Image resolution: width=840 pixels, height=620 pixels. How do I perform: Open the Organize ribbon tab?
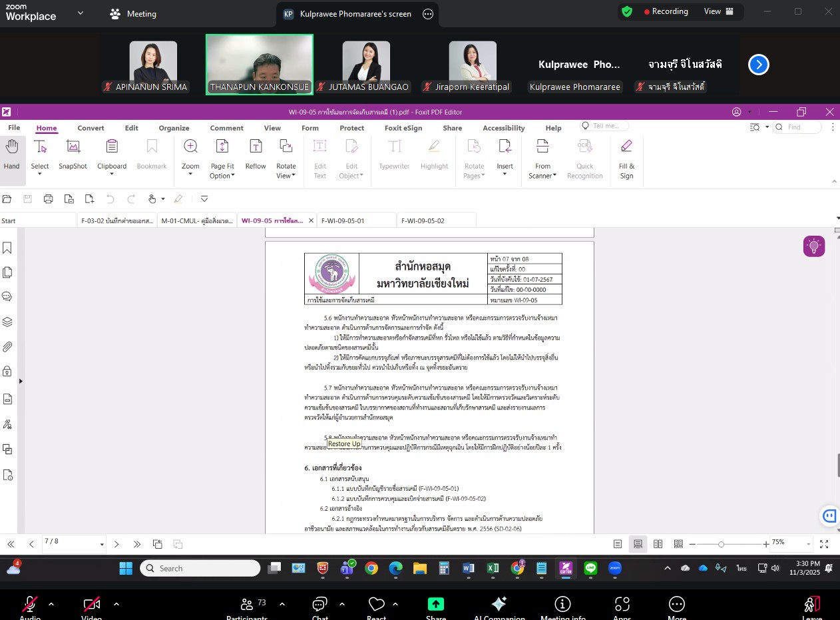tap(174, 128)
